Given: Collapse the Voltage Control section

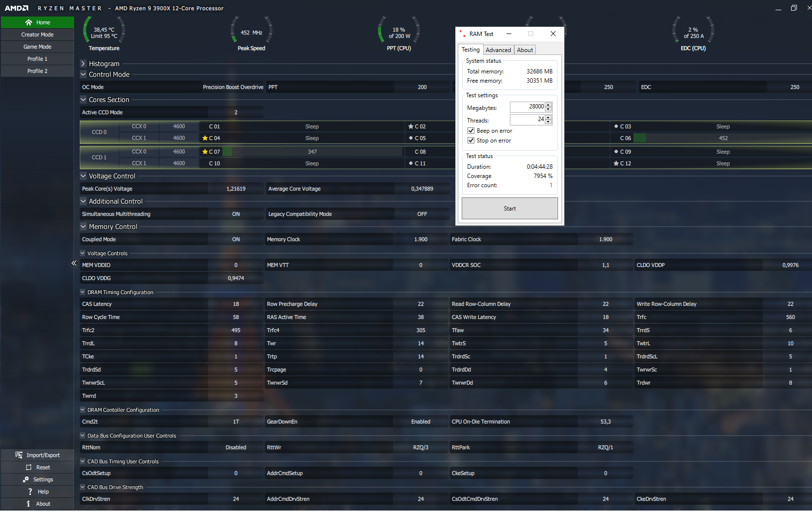Looking at the screenshot, I should (x=83, y=176).
